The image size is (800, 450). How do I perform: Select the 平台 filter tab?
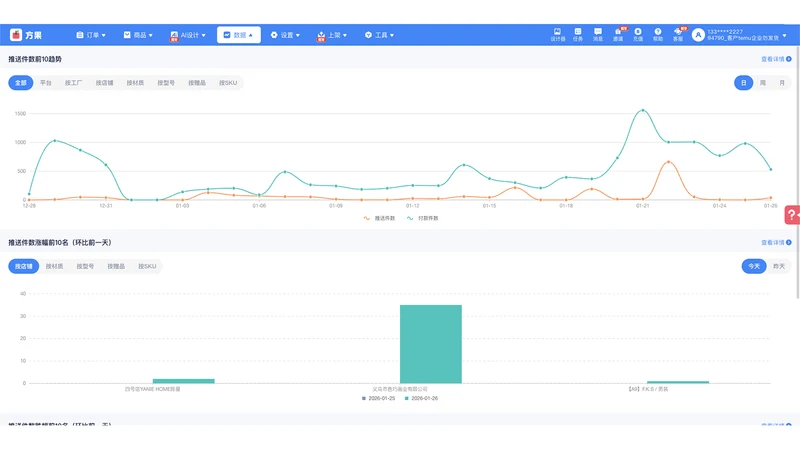pos(46,83)
